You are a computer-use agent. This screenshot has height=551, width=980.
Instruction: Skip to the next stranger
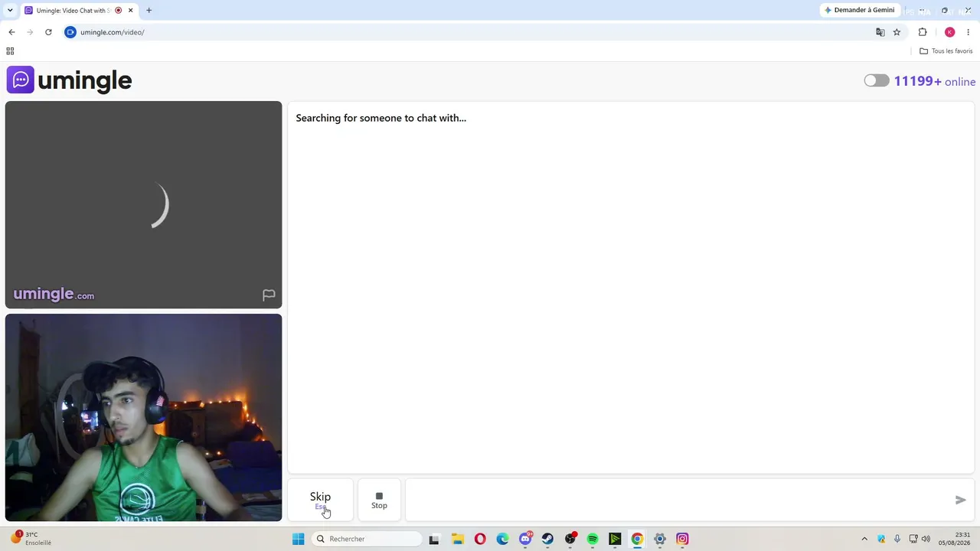pyautogui.click(x=320, y=500)
